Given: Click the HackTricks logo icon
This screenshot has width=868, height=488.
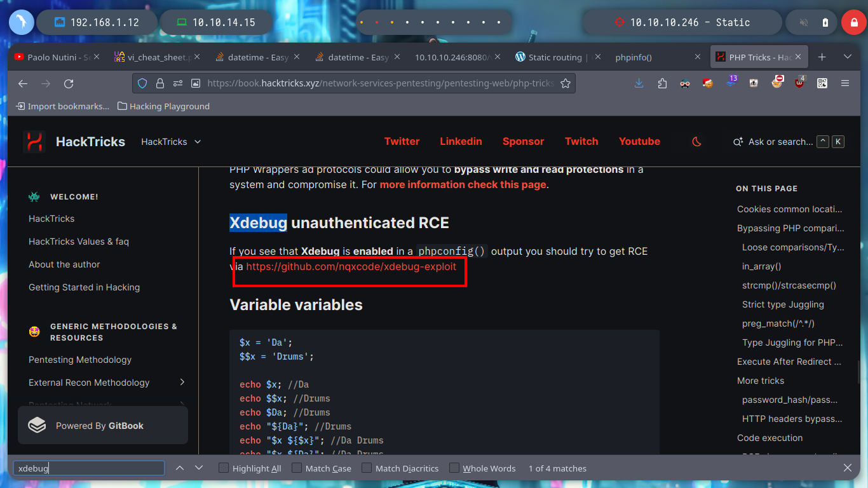Looking at the screenshot, I should pos(34,142).
